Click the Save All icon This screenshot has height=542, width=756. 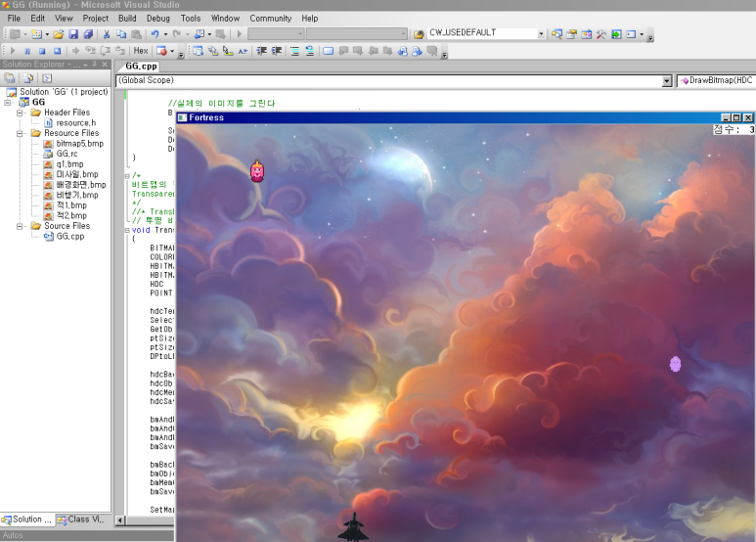(x=88, y=34)
